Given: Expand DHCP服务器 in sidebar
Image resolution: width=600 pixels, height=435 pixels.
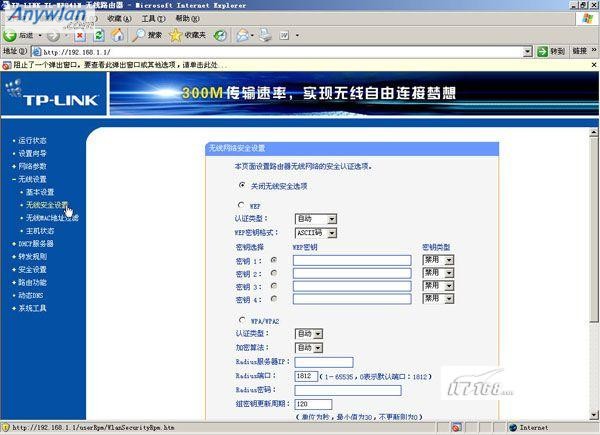Looking at the screenshot, I should pyautogui.click(x=36, y=244).
